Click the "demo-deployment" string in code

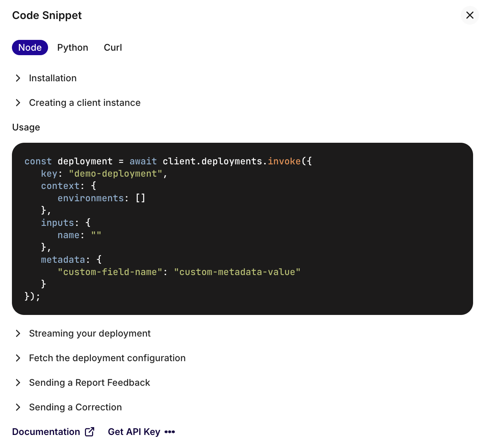coord(115,174)
